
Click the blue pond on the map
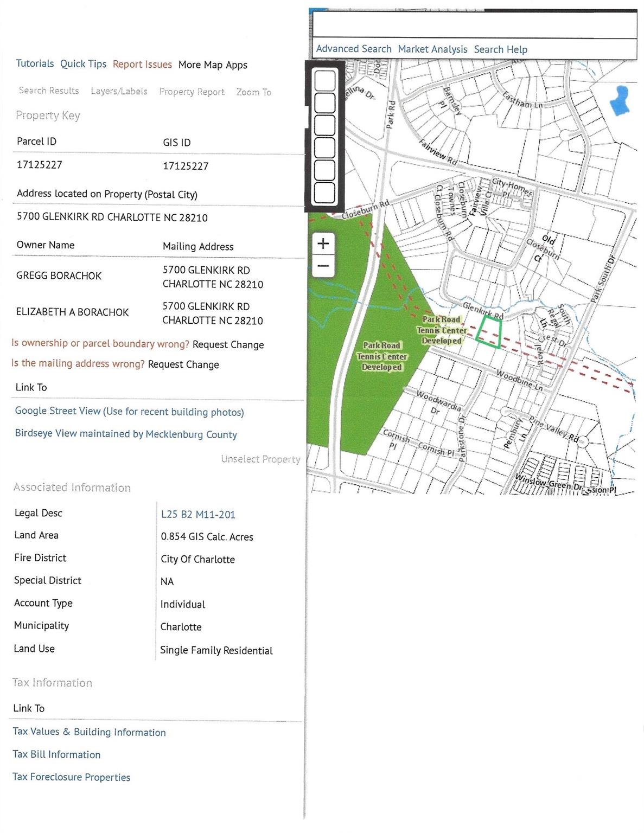619,101
